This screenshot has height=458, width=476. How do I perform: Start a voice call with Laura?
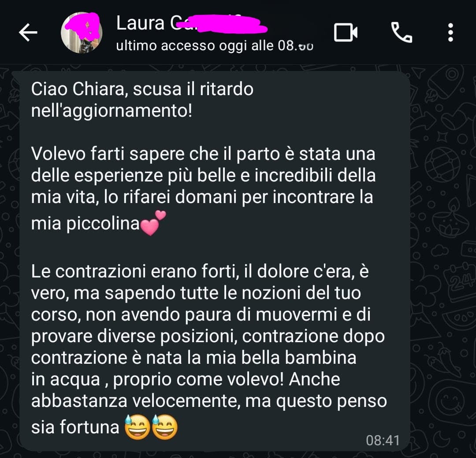[402, 32]
